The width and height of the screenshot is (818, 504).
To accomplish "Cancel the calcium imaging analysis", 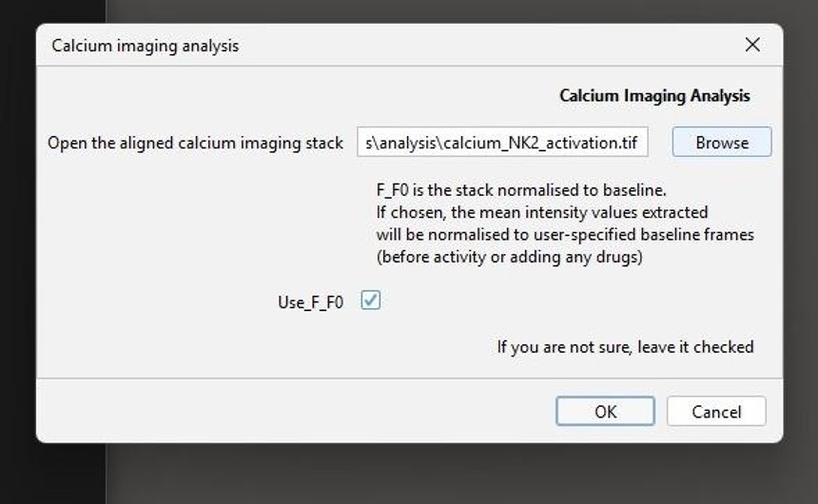I will click(716, 411).
